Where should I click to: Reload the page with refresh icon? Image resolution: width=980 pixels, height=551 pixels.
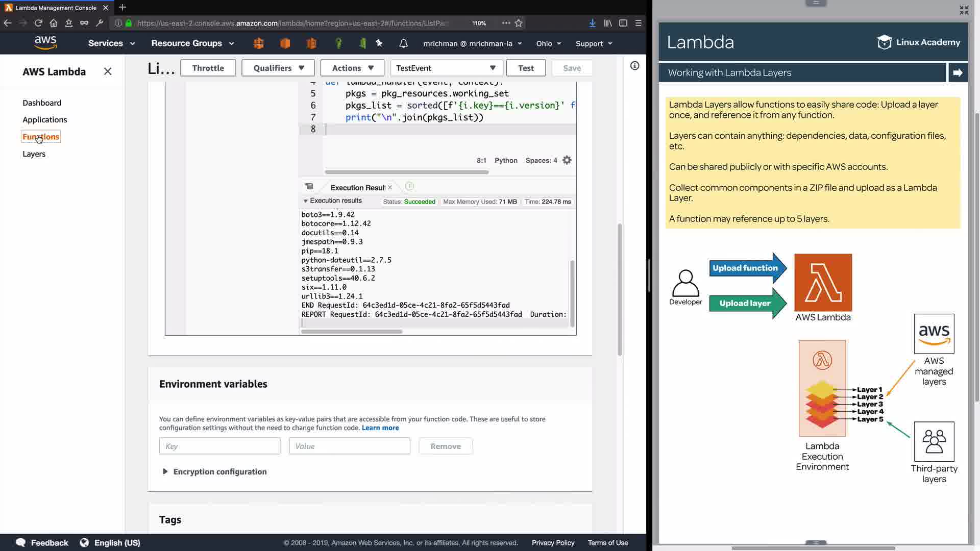[38, 23]
